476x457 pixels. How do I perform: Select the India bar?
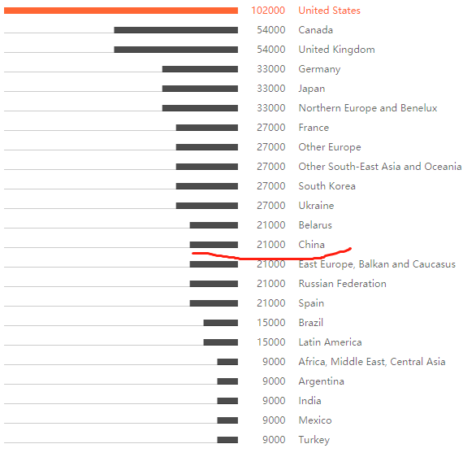(x=227, y=401)
